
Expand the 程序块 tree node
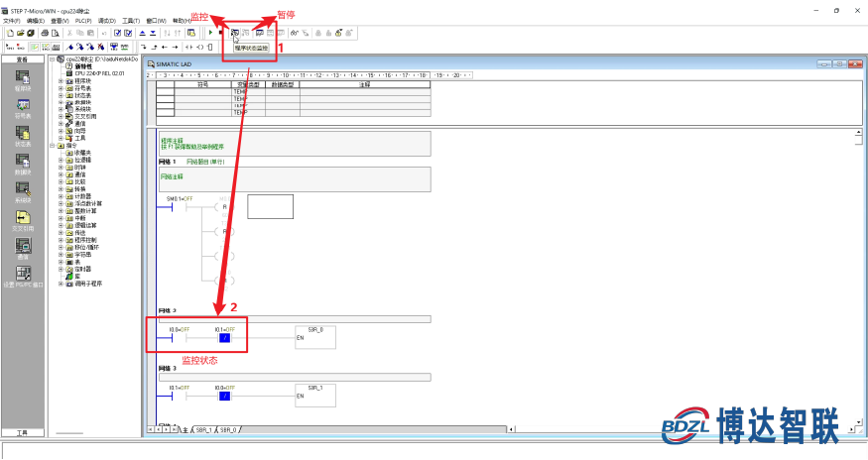[x=61, y=81]
